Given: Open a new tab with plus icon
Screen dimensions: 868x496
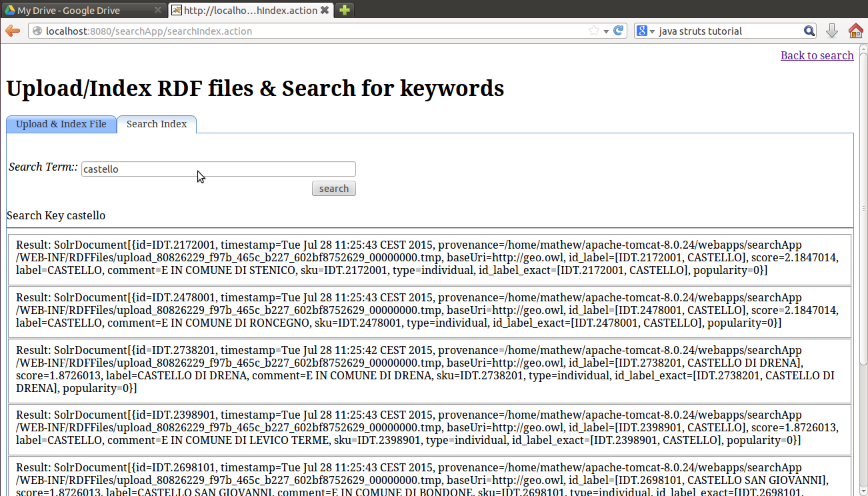Looking at the screenshot, I should [x=344, y=10].
